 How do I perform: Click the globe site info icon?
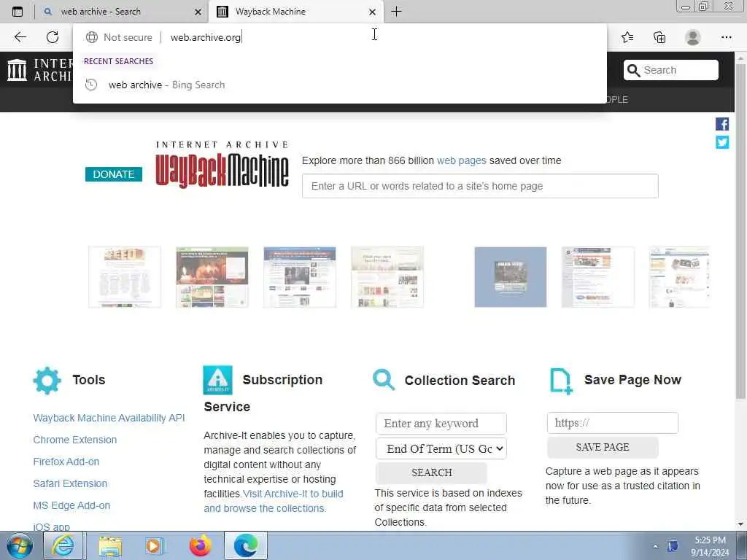click(x=91, y=37)
